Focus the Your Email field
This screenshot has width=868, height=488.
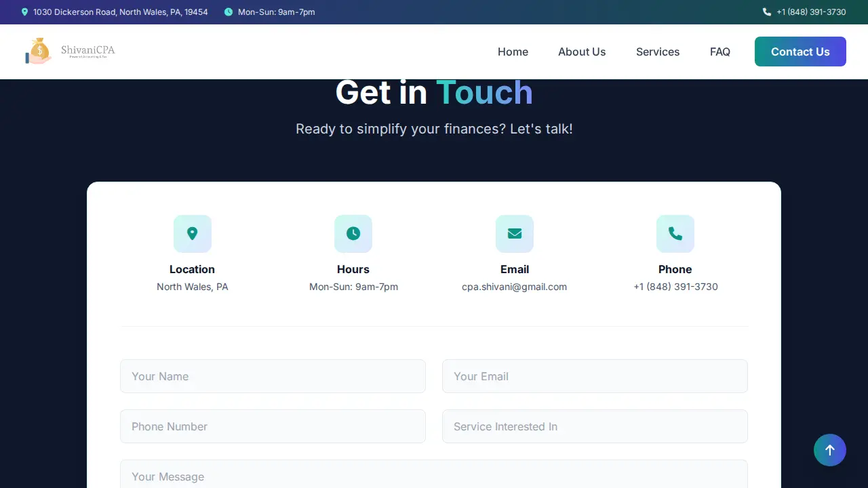[595, 376]
